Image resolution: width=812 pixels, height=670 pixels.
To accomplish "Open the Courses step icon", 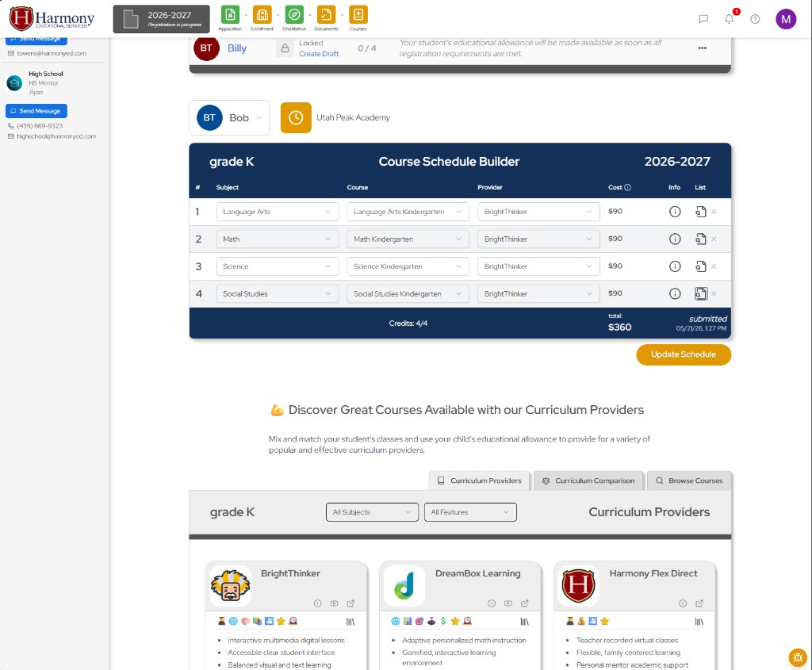I will tap(358, 14).
